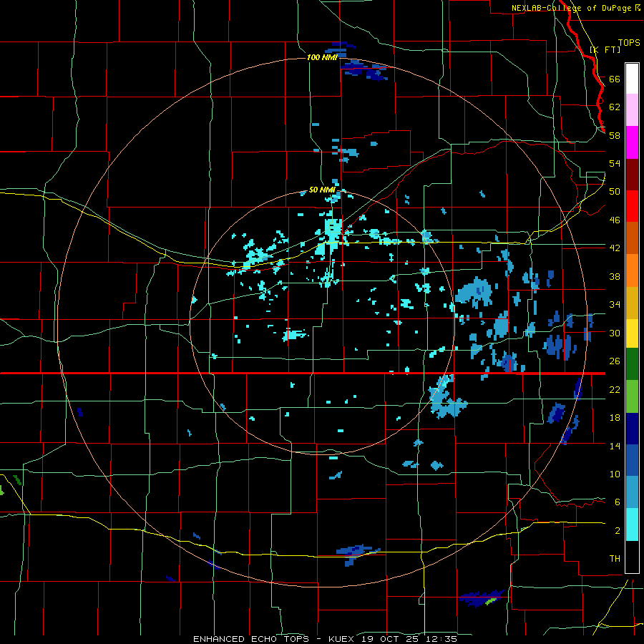Select the maroon legend color block
Viewport: 644px width, 644px height.
coord(632,174)
